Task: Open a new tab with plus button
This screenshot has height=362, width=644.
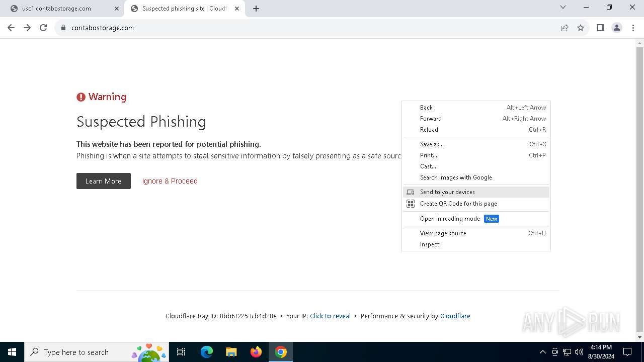Action: pyautogui.click(x=256, y=9)
